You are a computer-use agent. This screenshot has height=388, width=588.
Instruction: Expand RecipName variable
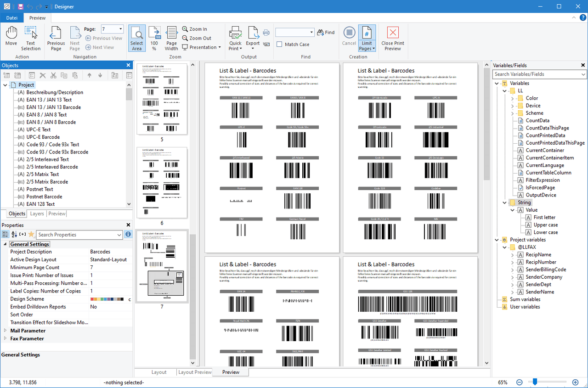tap(513, 255)
